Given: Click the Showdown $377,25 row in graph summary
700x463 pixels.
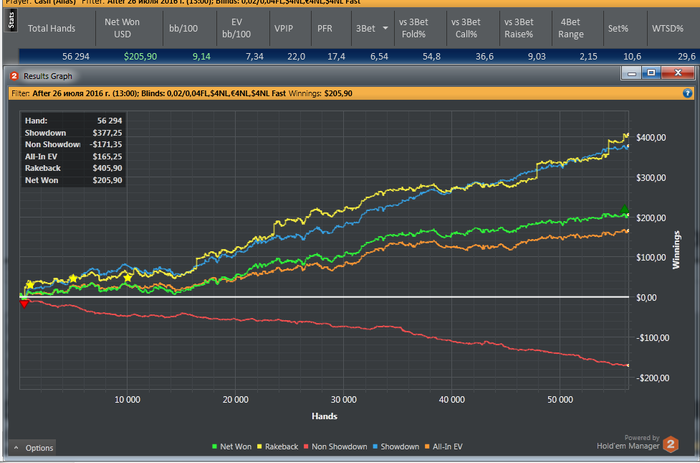Looking at the screenshot, I should point(73,133).
